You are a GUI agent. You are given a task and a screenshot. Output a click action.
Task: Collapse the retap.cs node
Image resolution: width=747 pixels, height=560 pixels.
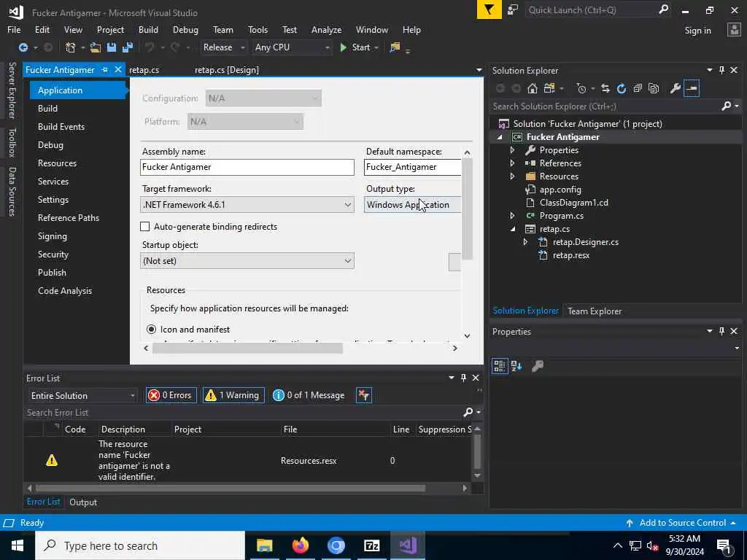pyautogui.click(x=513, y=229)
